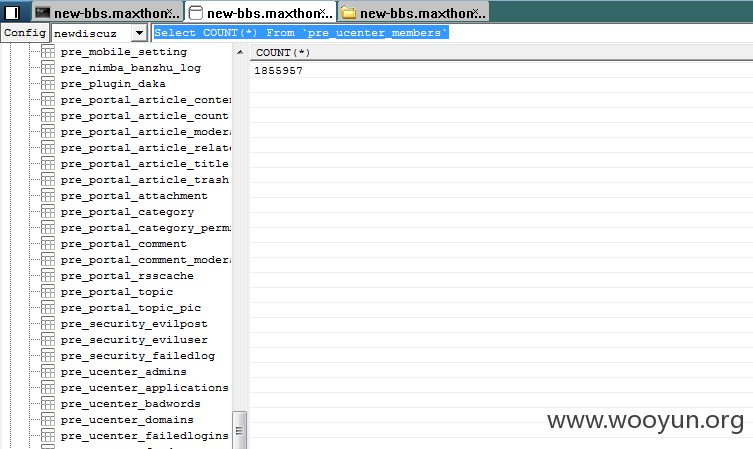Click table icon for pre_portal_topic_pic
The width and height of the screenshot is (753, 449).
pyautogui.click(x=48, y=308)
